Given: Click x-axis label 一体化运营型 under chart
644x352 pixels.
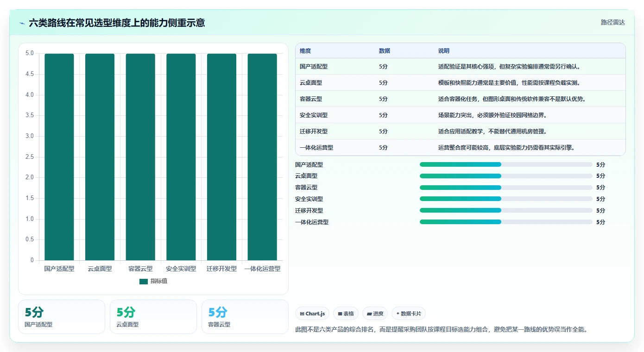Looking at the screenshot, I should 262,269.
